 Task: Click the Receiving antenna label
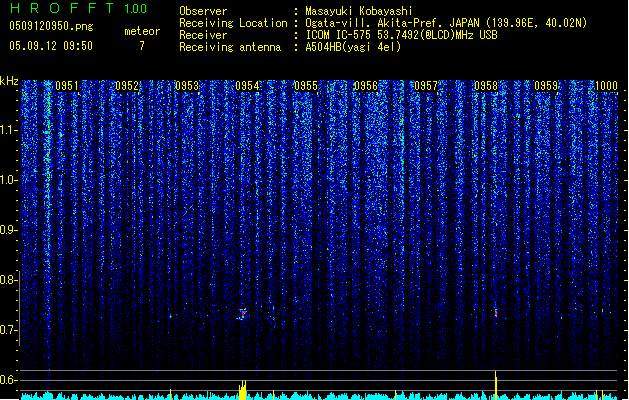click(230, 47)
